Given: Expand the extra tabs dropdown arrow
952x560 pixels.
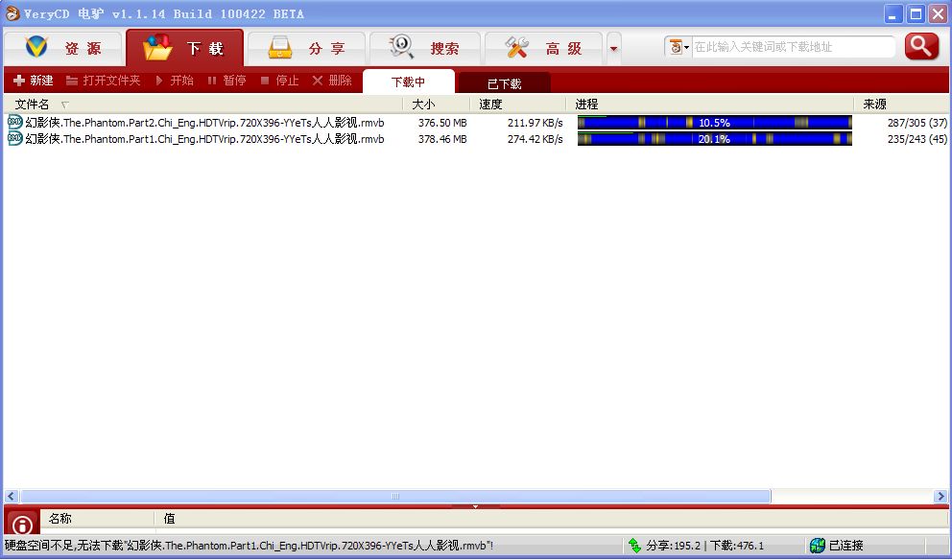Looking at the screenshot, I should (614, 48).
